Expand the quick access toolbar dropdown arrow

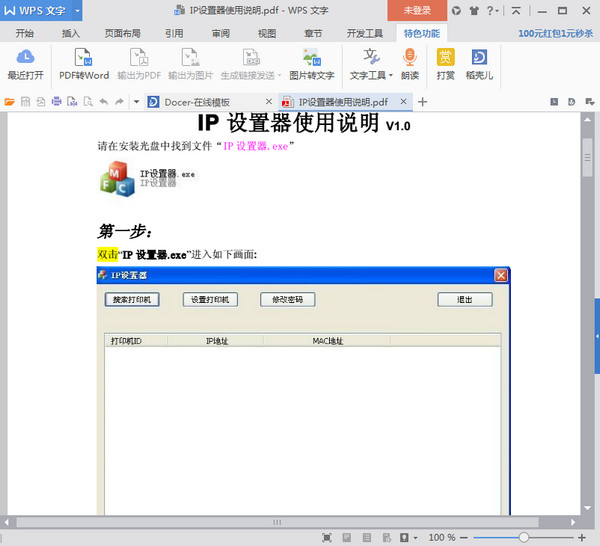[136, 102]
